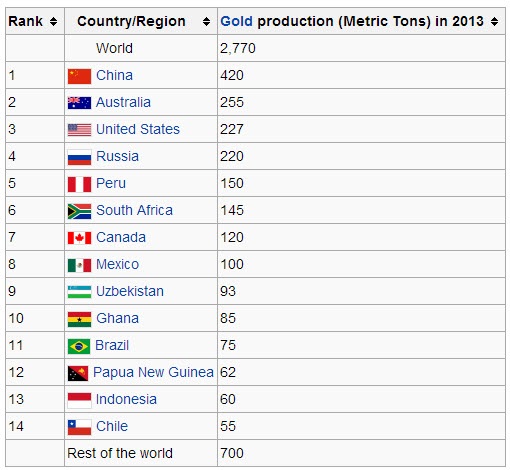Click the China flag icon
This screenshot has width=510, height=470.
79,76
